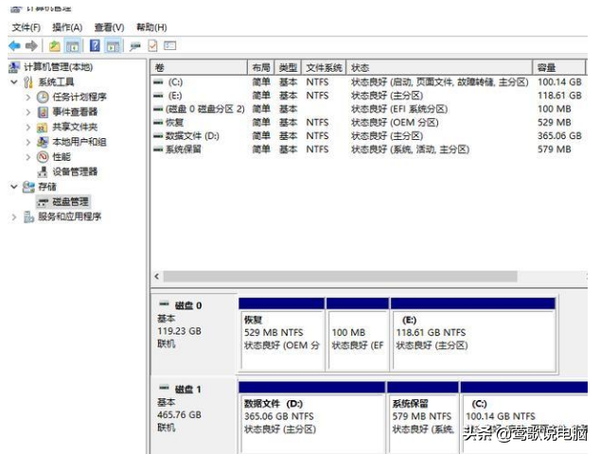The height and width of the screenshot is (454, 600).
Task: Open the Action (操作) menu
Action: point(68,27)
